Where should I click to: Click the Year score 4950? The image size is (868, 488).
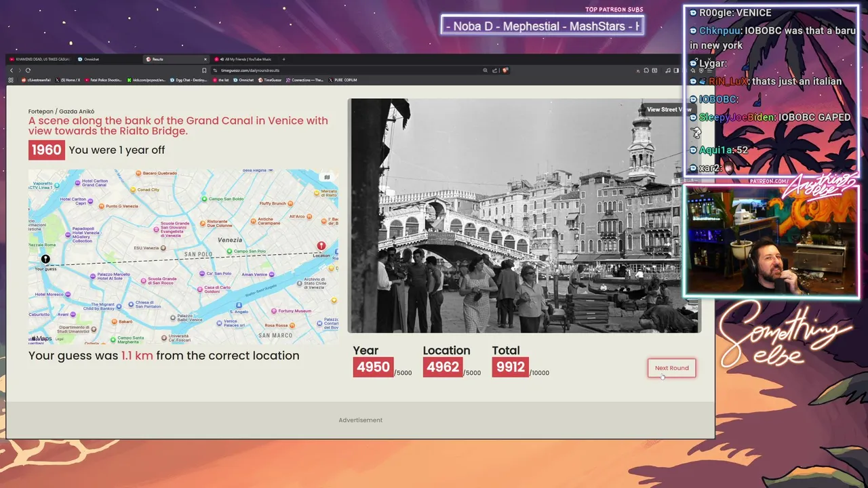tap(373, 367)
